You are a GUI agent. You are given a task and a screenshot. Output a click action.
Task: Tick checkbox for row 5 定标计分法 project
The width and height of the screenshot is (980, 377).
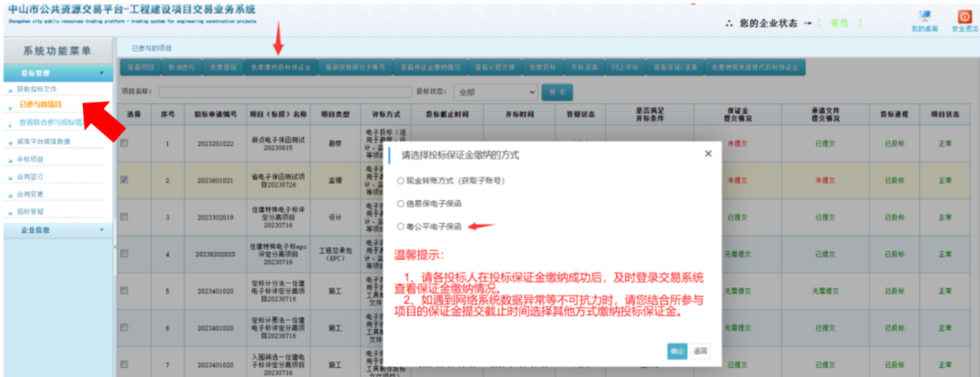(x=124, y=290)
